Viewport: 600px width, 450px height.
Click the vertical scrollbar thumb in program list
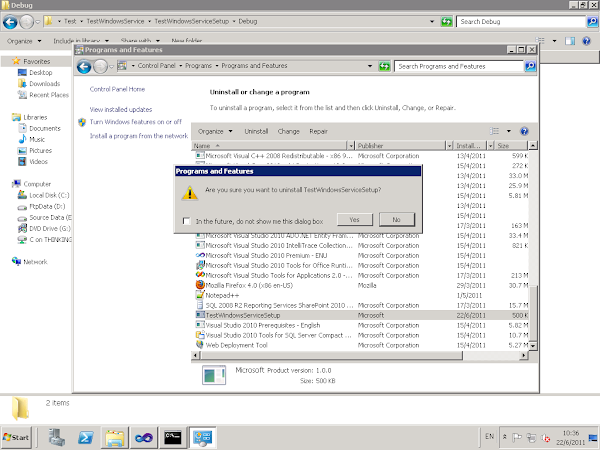(533, 313)
